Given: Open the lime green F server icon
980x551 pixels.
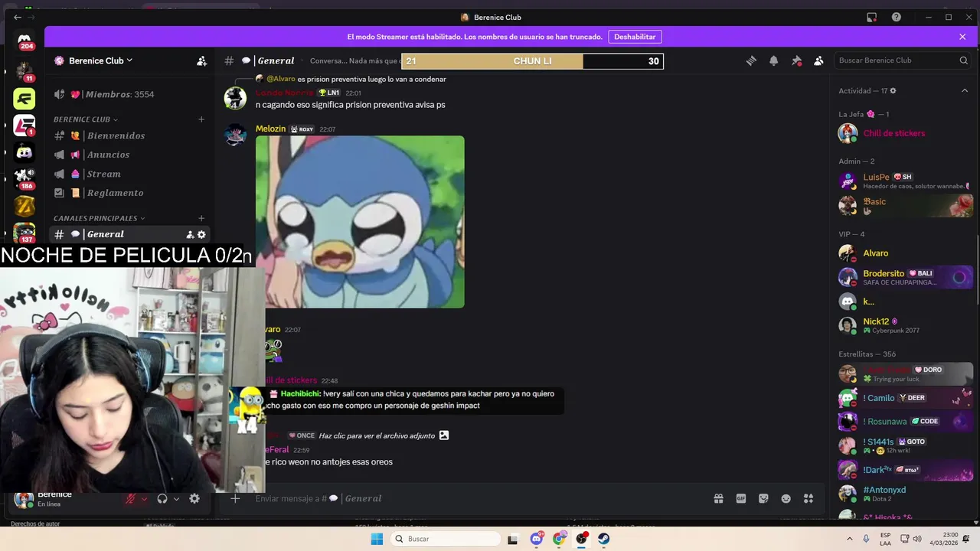Looking at the screenshot, I should click(24, 98).
